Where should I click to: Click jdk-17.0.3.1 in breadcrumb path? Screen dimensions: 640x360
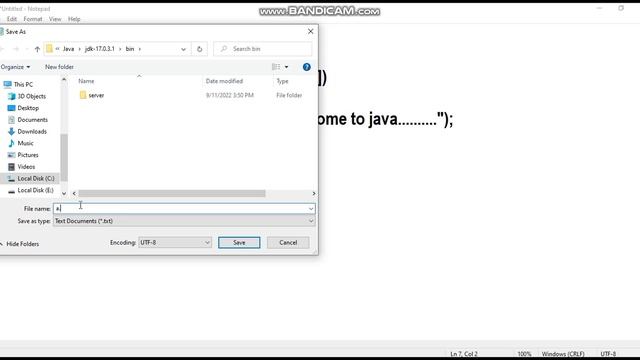(x=100, y=49)
